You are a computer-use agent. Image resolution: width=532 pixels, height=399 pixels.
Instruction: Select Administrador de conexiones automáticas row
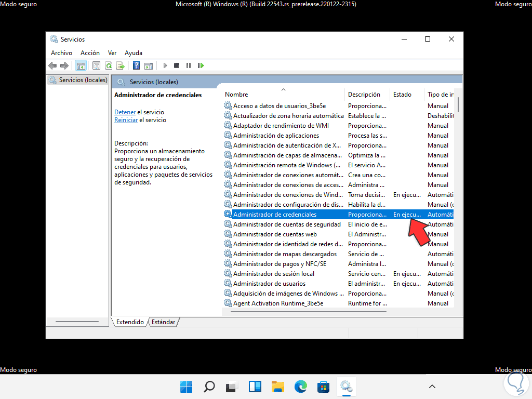point(338,175)
